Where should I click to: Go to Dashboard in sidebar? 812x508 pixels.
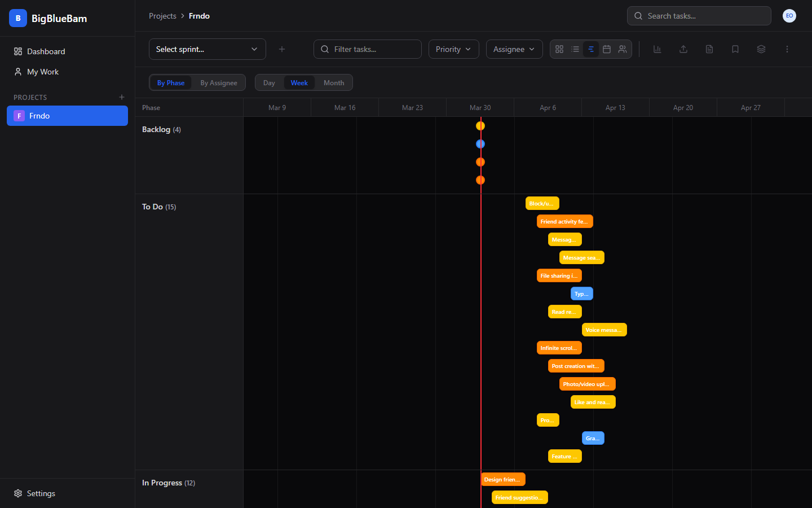[x=46, y=51]
